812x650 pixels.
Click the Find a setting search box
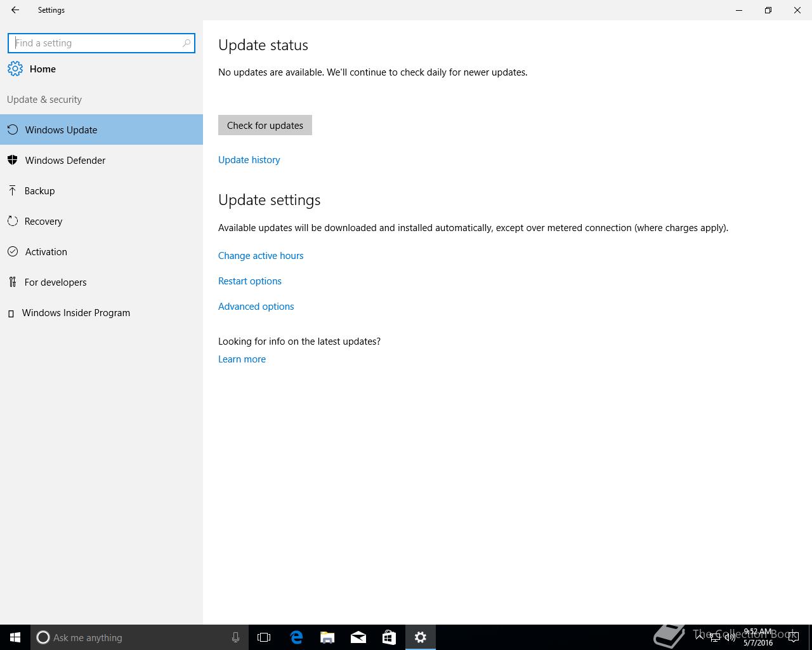[x=101, y=43]
